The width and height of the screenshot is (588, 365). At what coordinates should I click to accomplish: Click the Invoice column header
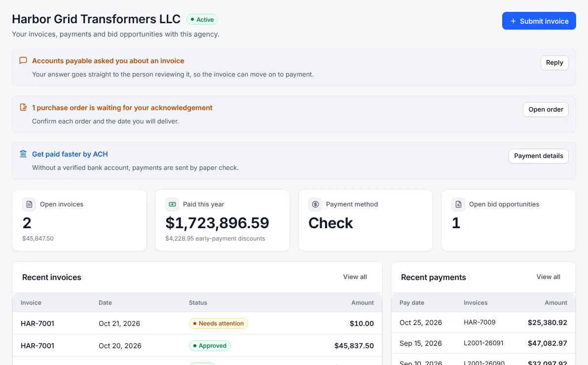[31, 303]
